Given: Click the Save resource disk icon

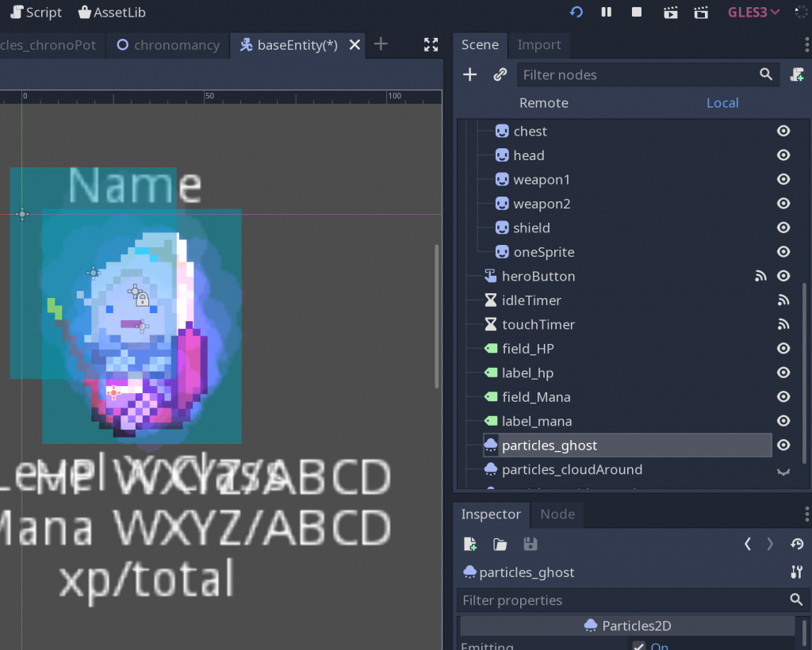Looking at the screenshot, I should (x=530, y=544).
